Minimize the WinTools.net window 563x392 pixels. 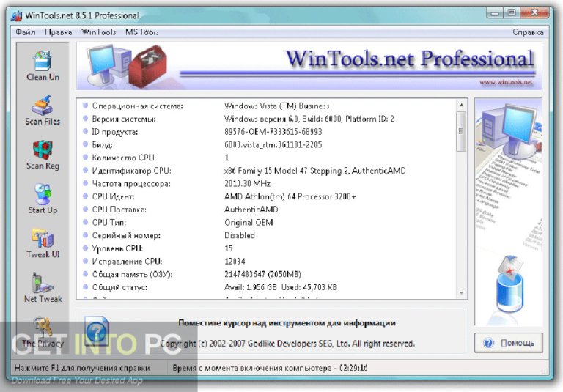(496, 13)
